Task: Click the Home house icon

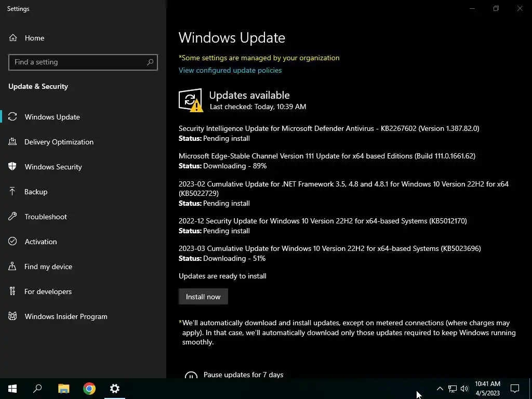Action: click(x=13, y=38)
